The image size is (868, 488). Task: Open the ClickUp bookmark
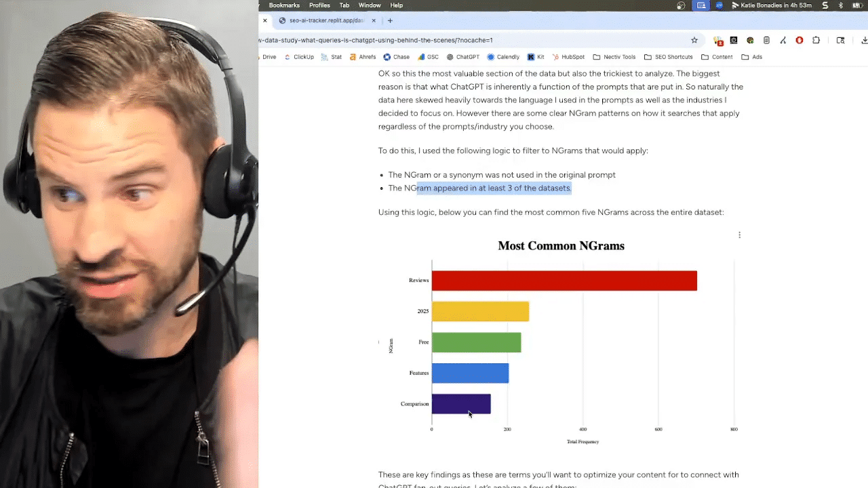pyautogui.click(x=303, y=57)
